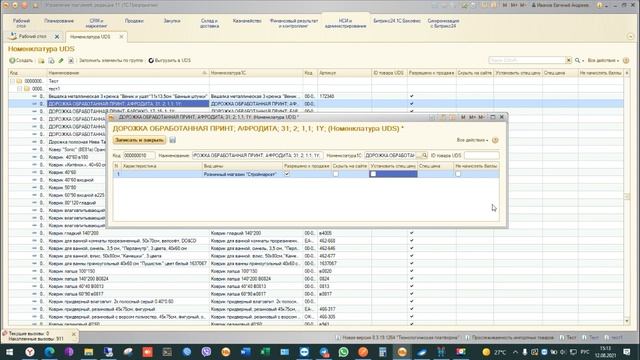640x360 pixels.
Task: Click the floppy disk save icon in dialog
Action: (x=173, y=140)
